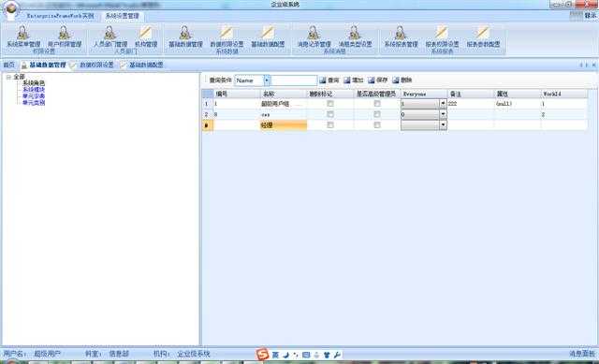This screenshot has height=364, width=599.
Task: Click the 查询 search toolbar button
Action: (x=329, y=80)
